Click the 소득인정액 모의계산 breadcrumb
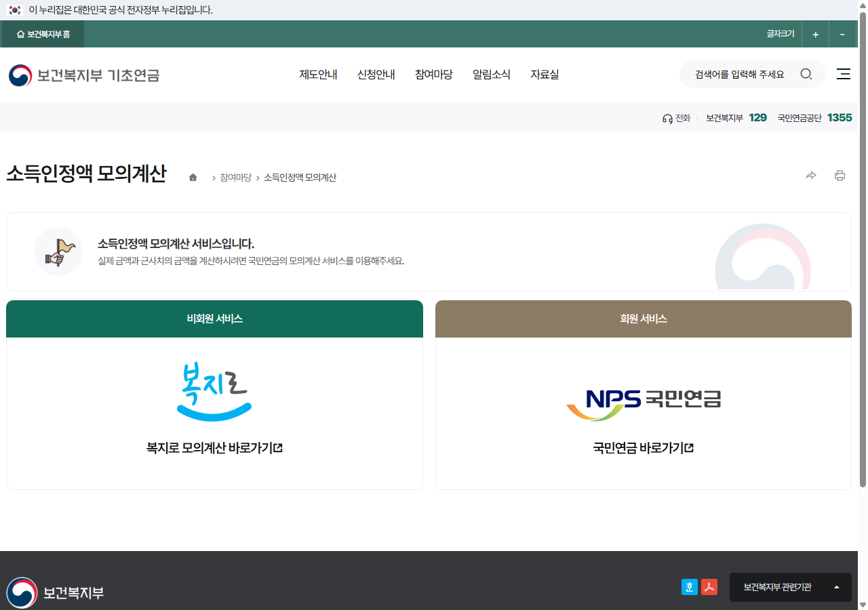The height and width of the screenshot is (610, 868). click(x=300, y=178)
